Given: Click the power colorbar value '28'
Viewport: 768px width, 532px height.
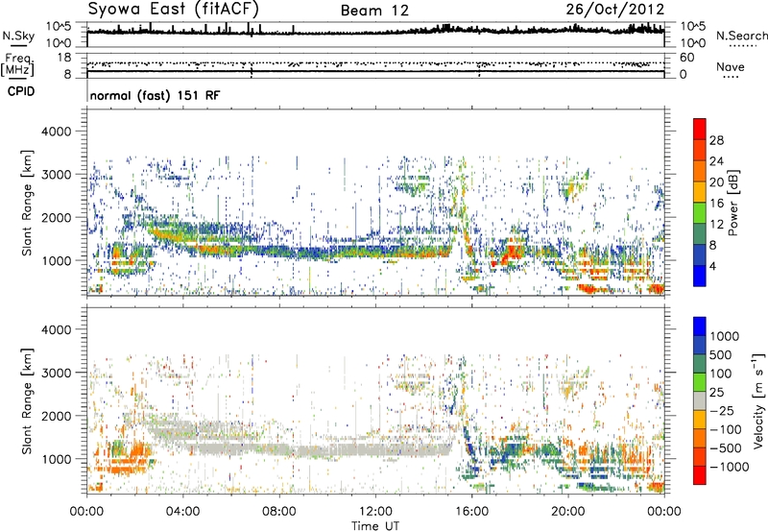Looking at the screenshot, I should (716, 140).
